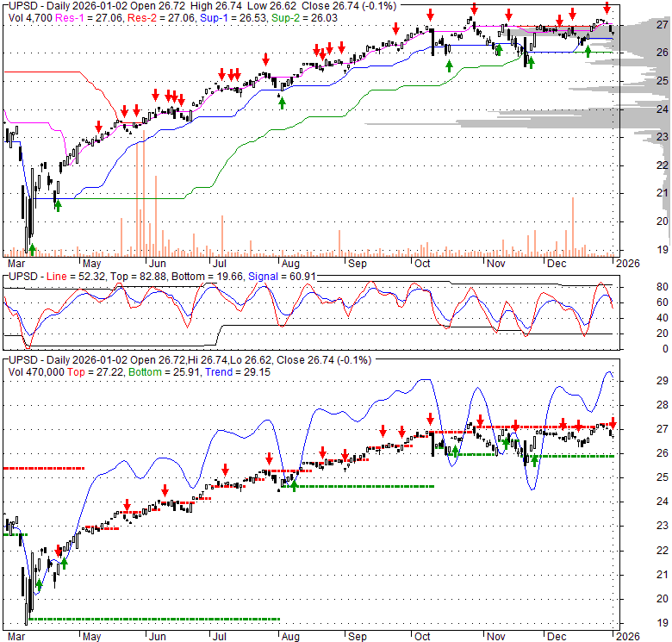
Task: Click 'Hi 26.74' in lower chart title
Action: click(208, 360)
